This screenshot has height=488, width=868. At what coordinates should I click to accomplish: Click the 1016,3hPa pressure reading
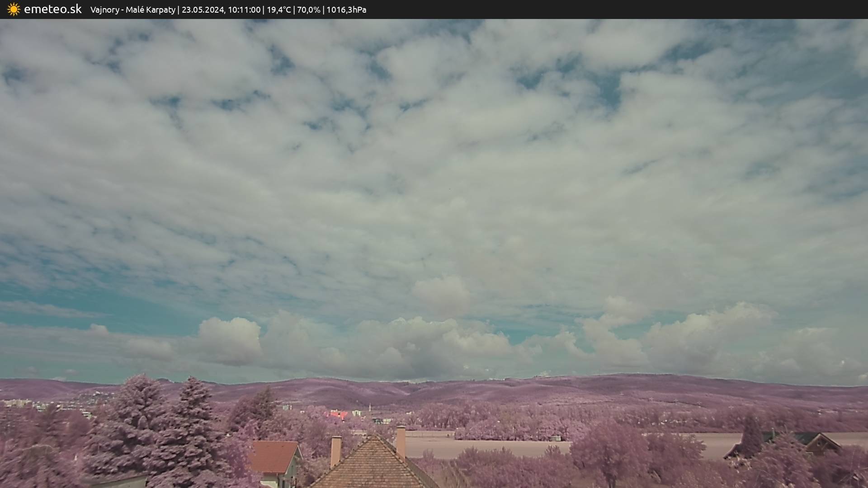346,10
